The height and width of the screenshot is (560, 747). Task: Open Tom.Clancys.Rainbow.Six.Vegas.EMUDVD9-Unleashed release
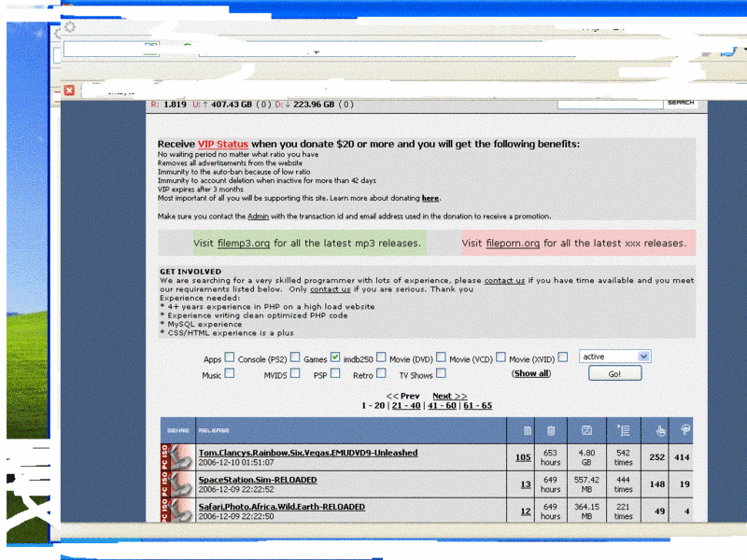click(x=308, y=453)
